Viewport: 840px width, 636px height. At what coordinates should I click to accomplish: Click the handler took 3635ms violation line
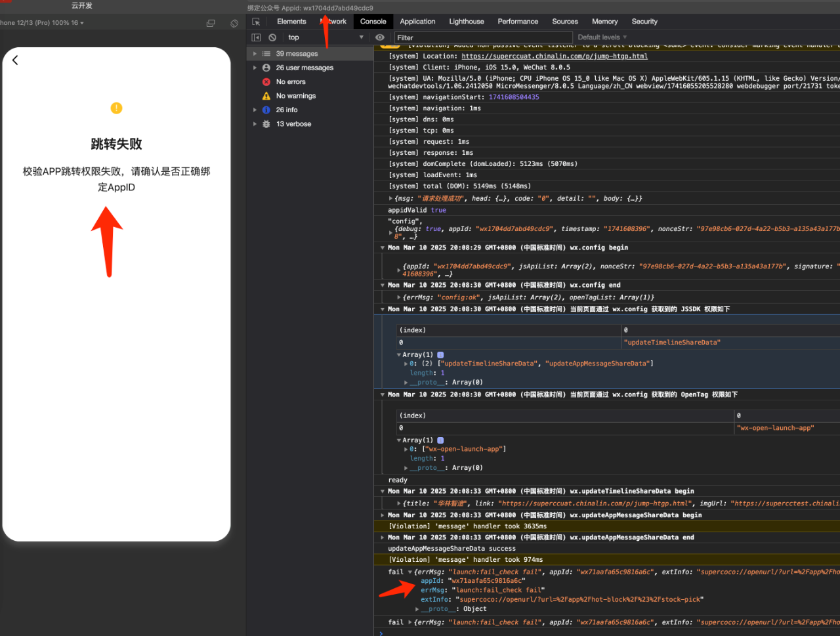[x=467, y=526]
